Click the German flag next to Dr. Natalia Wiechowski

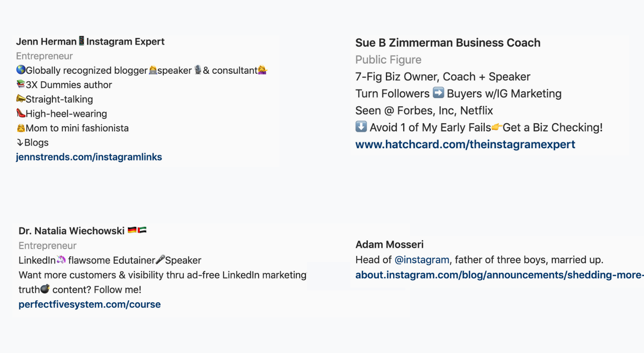click(x=132, y=230)
